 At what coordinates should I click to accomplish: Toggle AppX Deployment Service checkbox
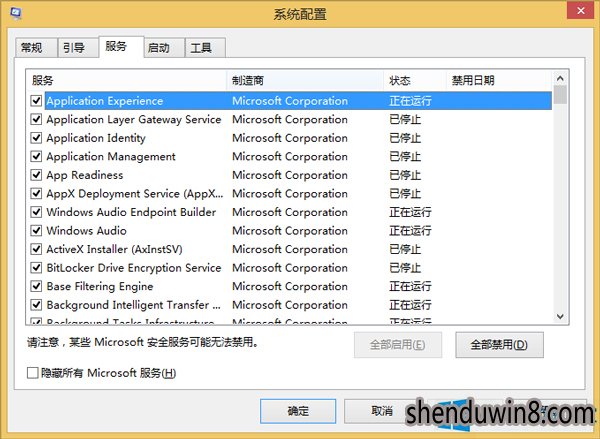pos(36,193)
